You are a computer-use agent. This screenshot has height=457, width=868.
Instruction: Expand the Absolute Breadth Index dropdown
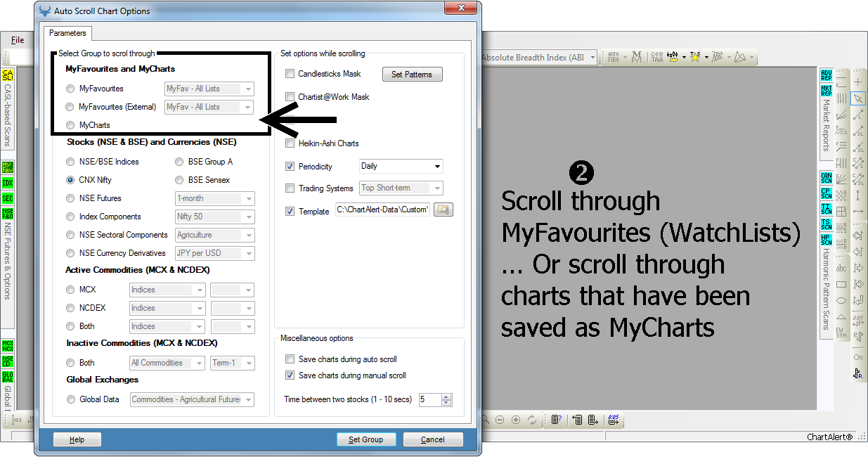(x=593, y=58)
